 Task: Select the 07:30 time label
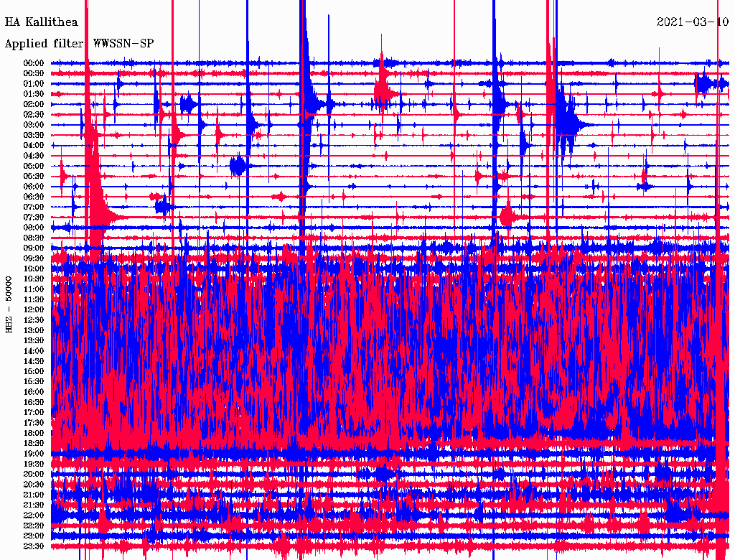pos(34,218)
